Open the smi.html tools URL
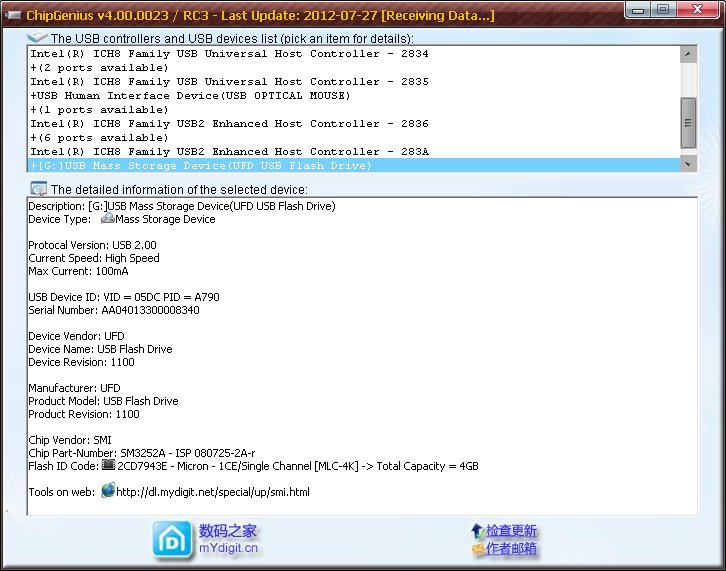The width and height of the screenshot is (726, 571). [x=213, y=492]
